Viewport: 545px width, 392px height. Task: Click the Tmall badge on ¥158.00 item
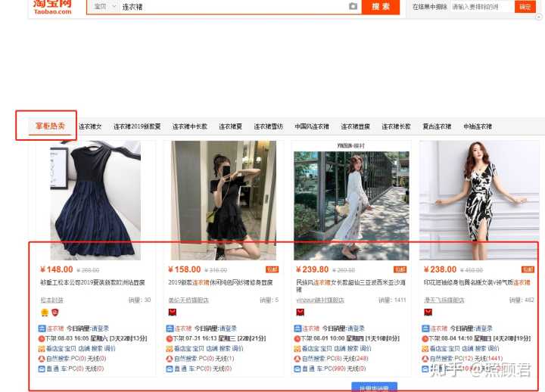coord(173,312)
